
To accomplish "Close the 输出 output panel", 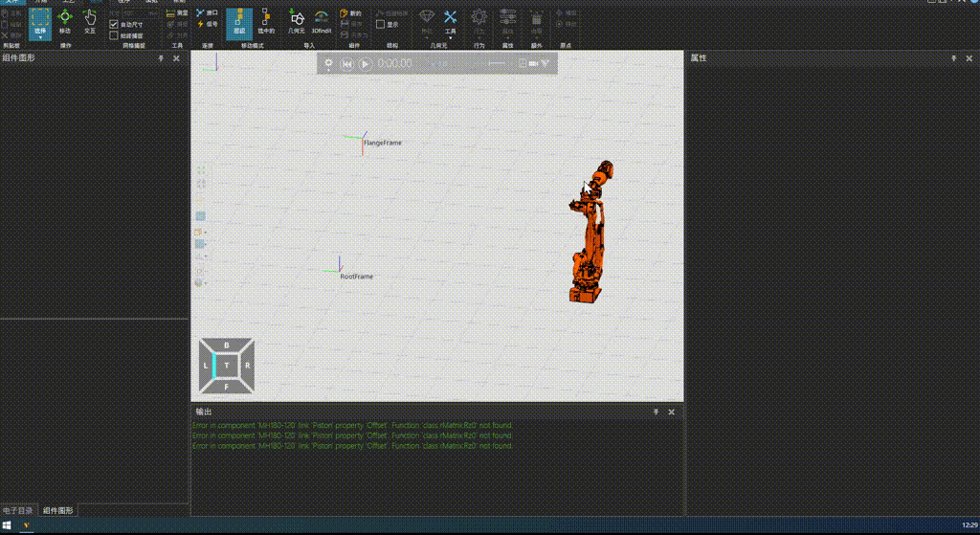I will click(x=671, y=412).
